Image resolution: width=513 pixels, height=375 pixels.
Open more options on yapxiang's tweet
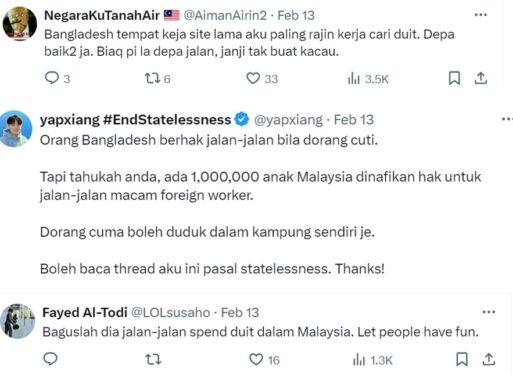(x=507, y=119)
